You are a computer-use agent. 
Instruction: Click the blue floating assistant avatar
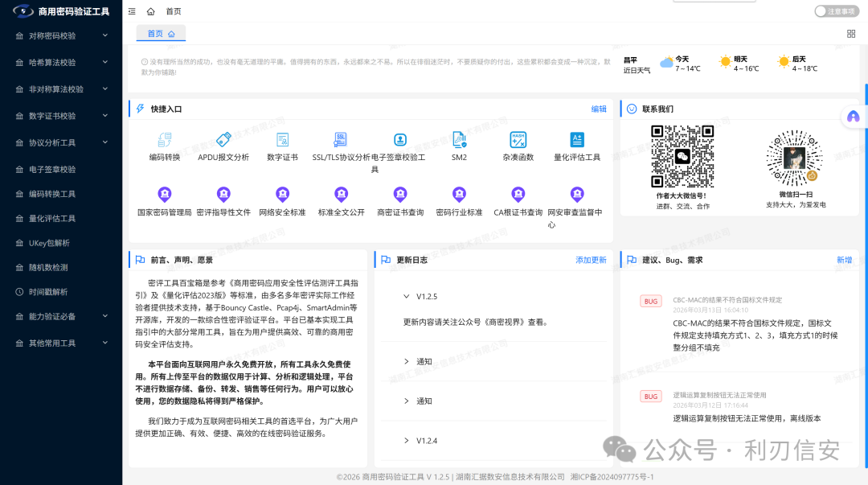(854, 116)
